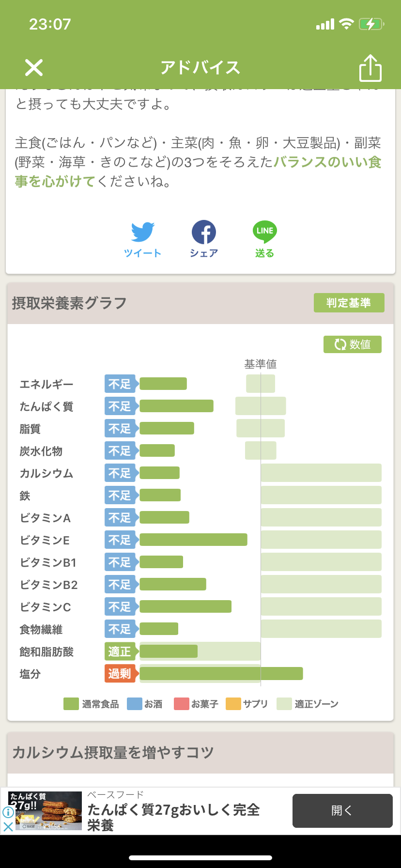Viewport: 401px width, 868px height.
Task: Select the pink お菓子 legend swatch
Action: [181, 704]
